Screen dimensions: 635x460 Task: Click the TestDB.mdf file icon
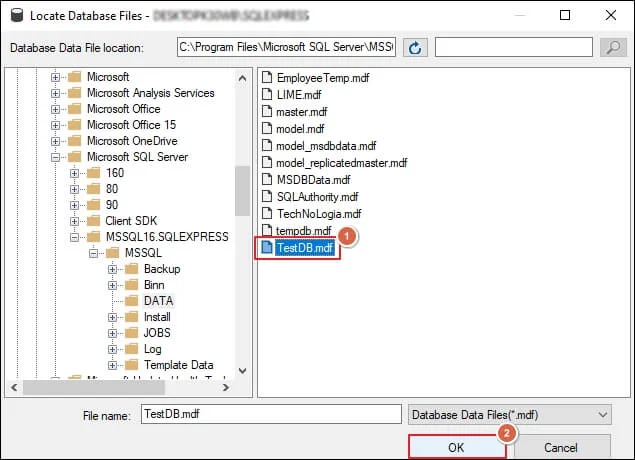pos(266,247)
